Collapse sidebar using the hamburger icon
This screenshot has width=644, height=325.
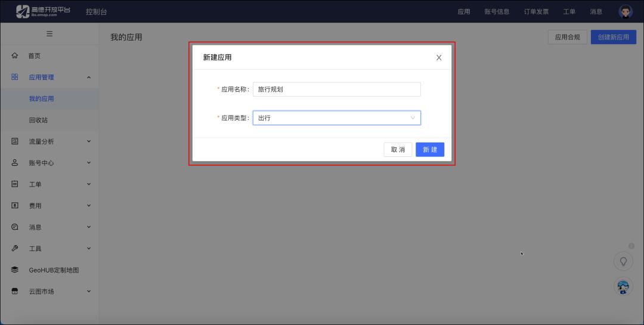(x=49, y=34)
